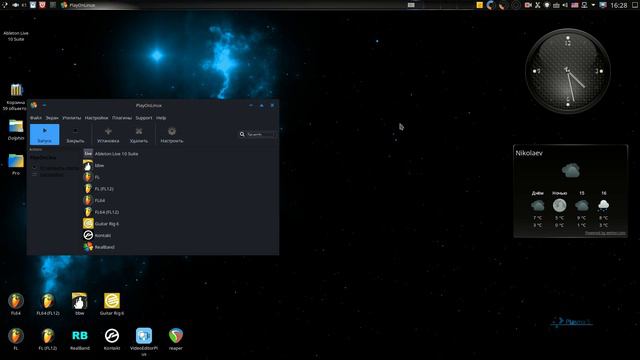Click the red shield icon in the top panel
Viewport: 640px width, 360px height.
pyautogui.click(x=42, y=5)
